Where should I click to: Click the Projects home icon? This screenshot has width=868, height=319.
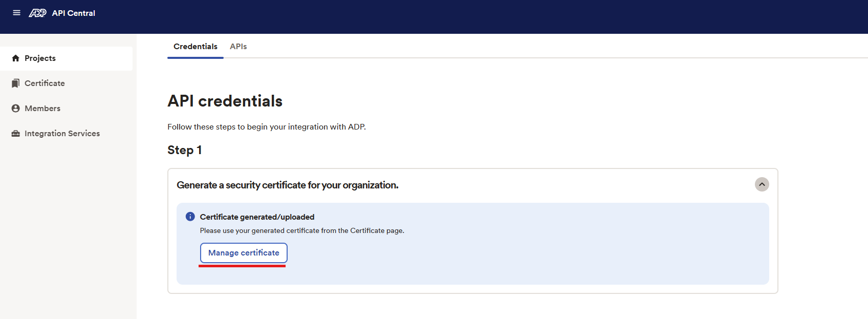(x=15, y=58)
